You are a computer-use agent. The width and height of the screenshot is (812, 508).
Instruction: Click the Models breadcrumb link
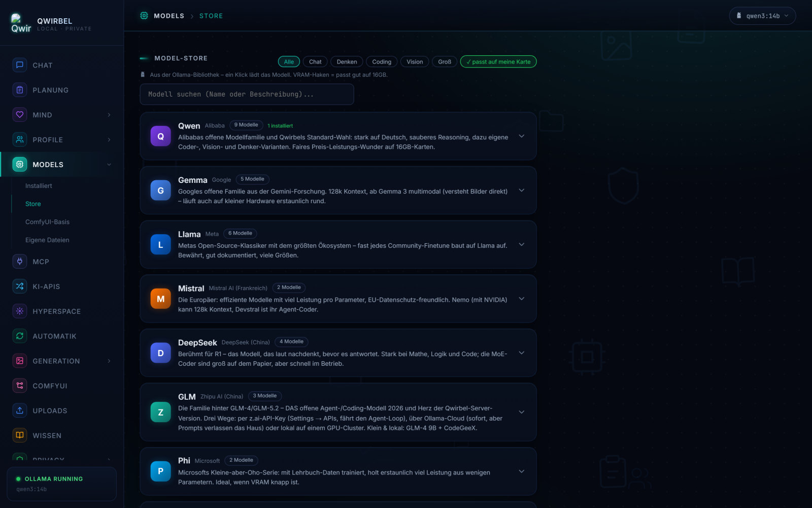pos(169,16)
